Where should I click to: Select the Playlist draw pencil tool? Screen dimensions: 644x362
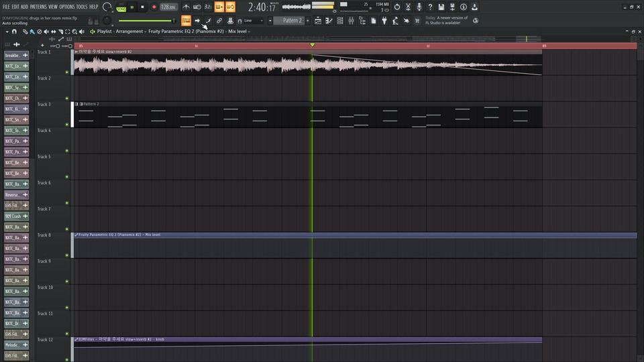pyautogui.click(x=25, y=32)
